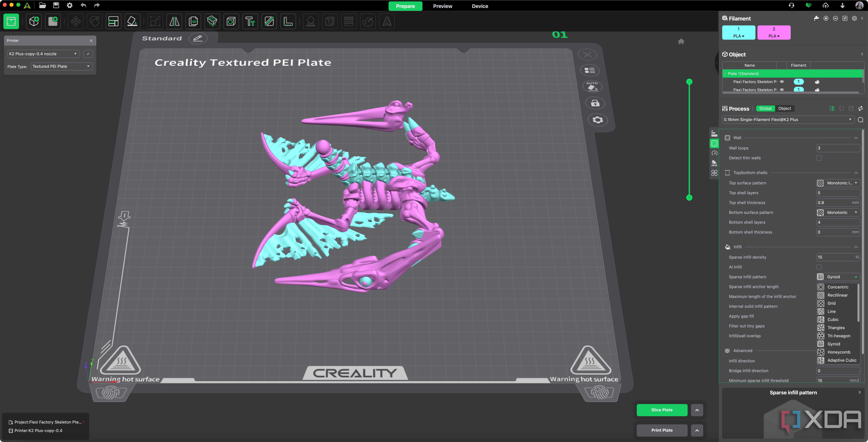
Task: Open the Cut tool with green box icon
Action: tap(212, 22)
